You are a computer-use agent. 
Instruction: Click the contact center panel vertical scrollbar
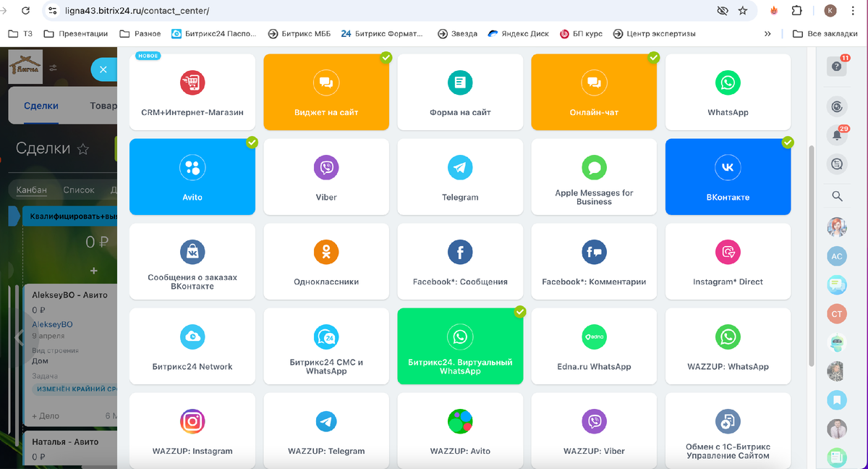pyautogui.click(x=812, y=255)
